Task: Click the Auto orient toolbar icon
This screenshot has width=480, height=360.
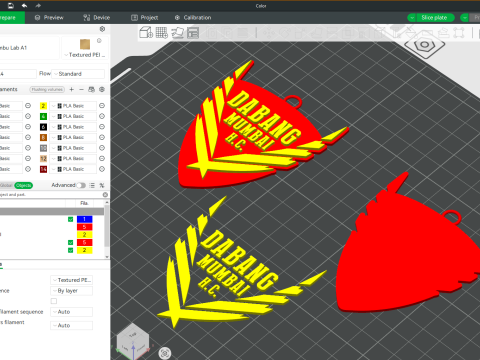Action: click(178, 33)
